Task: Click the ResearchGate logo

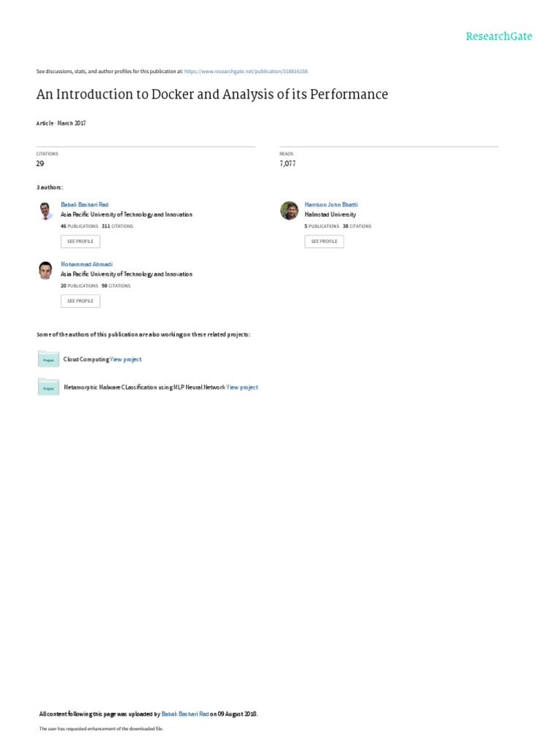Action: tap(499, 36)
